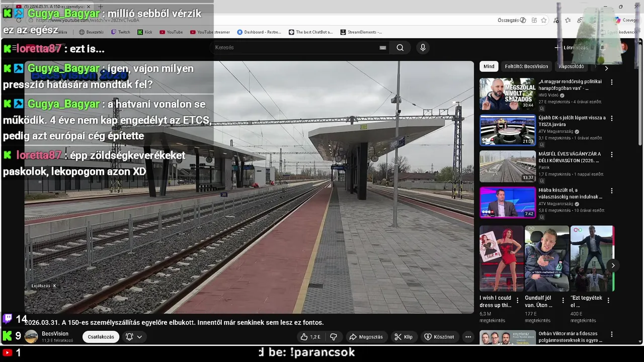Dislike the video with thumbs-down icon

[333, 337]
